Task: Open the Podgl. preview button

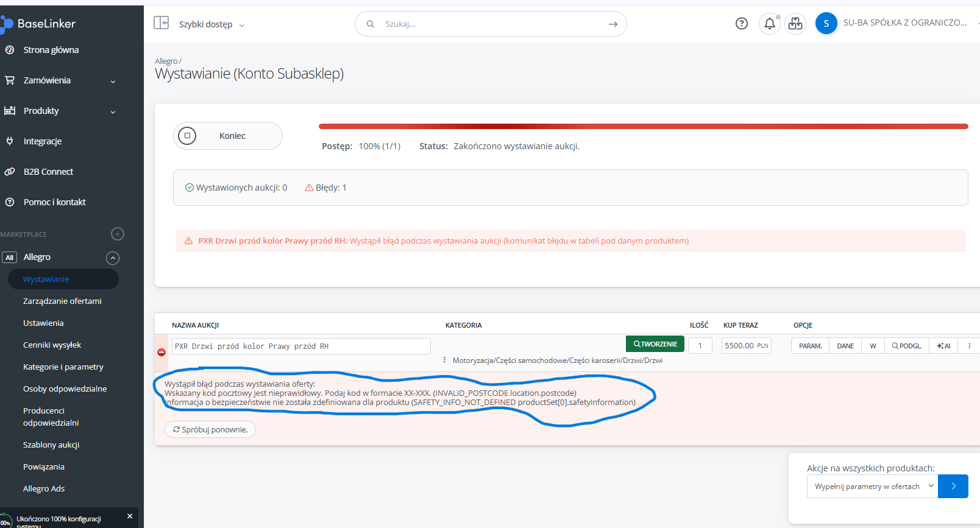Action: [907, 346]
